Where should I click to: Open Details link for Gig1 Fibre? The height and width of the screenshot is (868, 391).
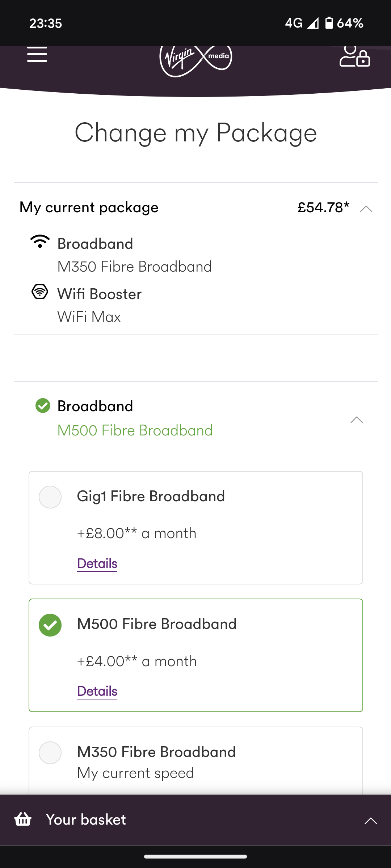click(x=97, y=563)
